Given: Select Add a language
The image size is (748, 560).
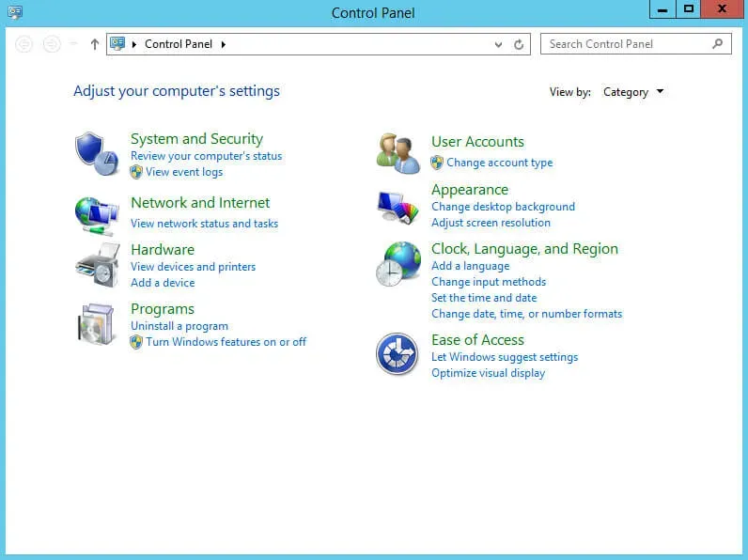Looking at the screenshot, I should tap(471, 266).
